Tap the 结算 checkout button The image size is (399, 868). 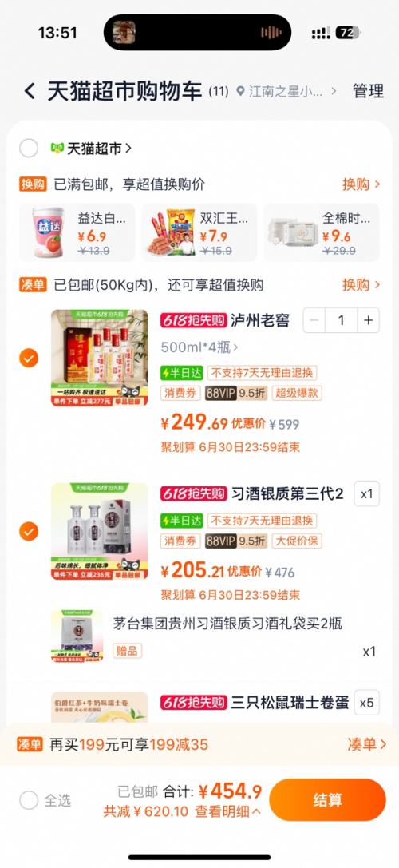pos(328,800)
